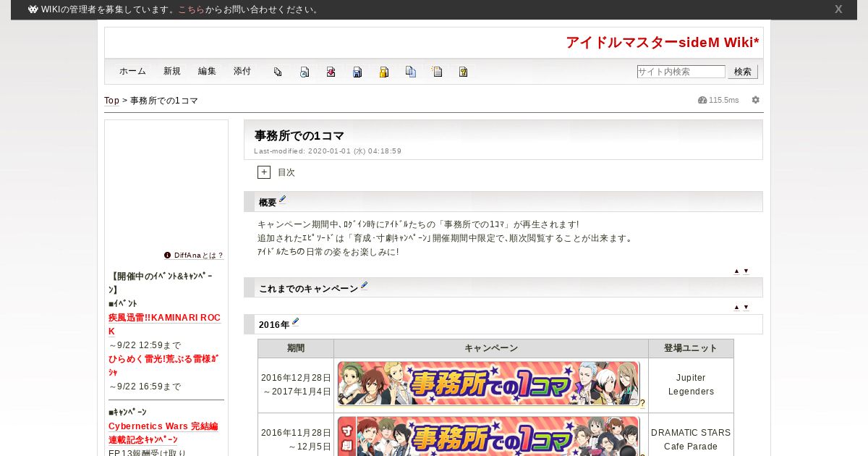Jump up using the ▲ arrow under 概要 text
The height and width of the screenshot is (456, 868).
pos(736,271)
